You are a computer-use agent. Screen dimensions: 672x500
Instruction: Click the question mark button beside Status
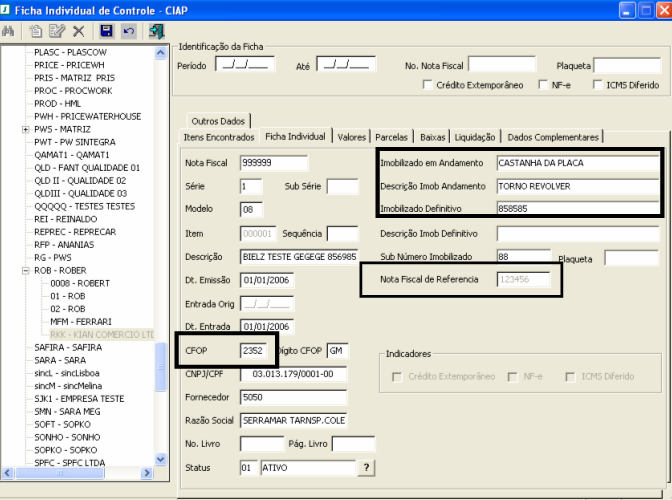click(x=367, y=467)
